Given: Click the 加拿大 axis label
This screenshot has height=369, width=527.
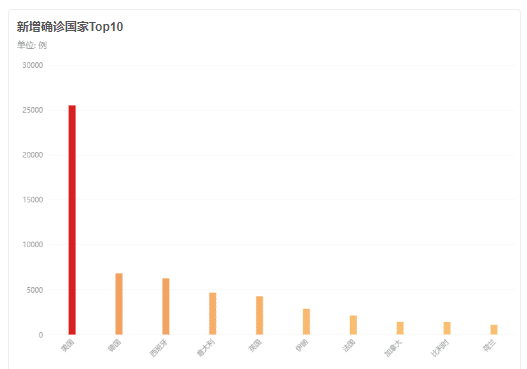Looking at the screenshot, I should 393,348.
